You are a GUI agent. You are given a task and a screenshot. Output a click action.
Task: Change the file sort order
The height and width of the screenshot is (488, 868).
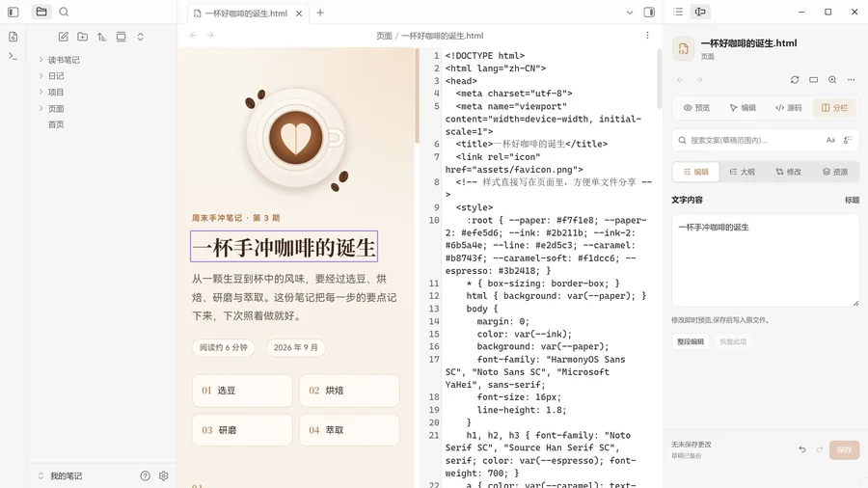pyautogui.click(x=102, y=37)
